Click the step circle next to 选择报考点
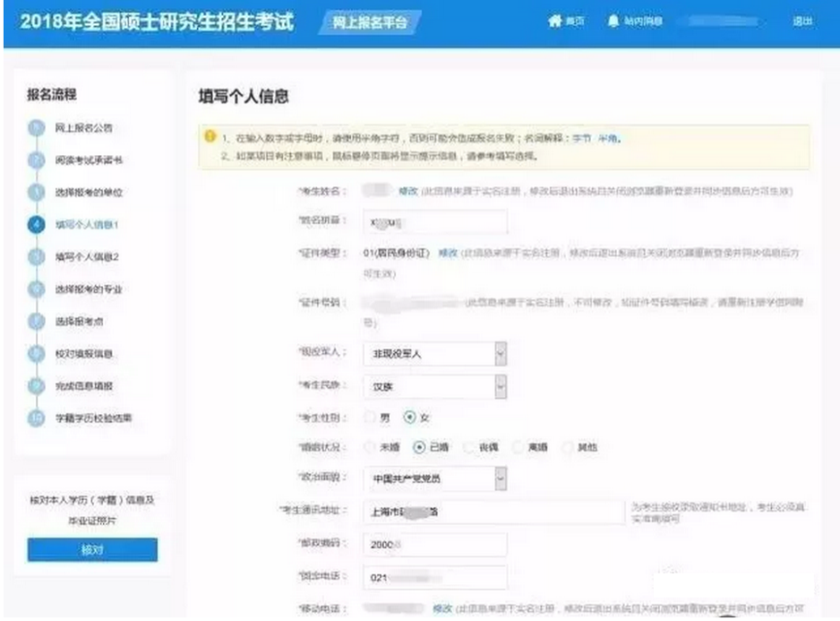The height and width of the screenshot is (621, 840). [37, 321]
